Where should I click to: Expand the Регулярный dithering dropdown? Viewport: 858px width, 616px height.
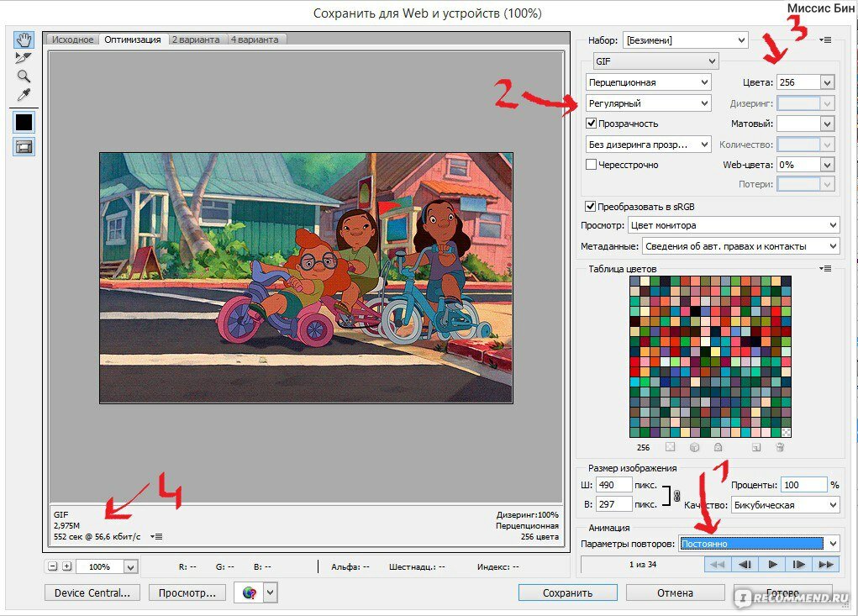649,103
